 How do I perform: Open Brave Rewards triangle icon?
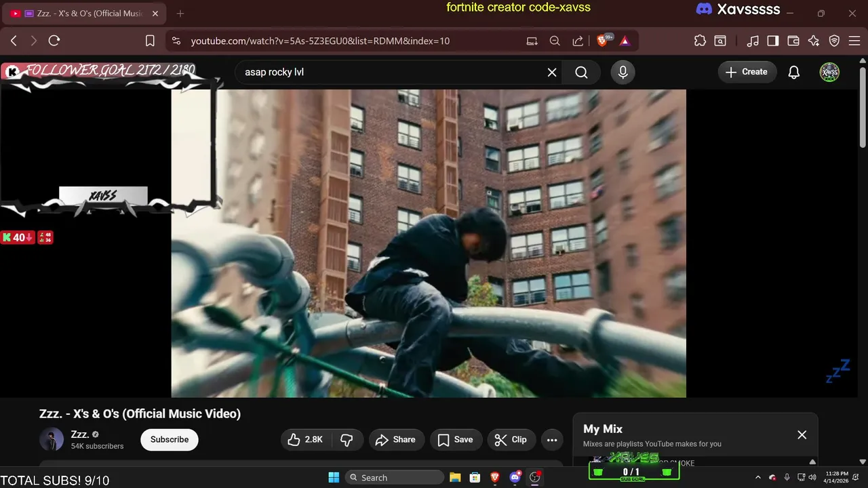pos(625,41)
